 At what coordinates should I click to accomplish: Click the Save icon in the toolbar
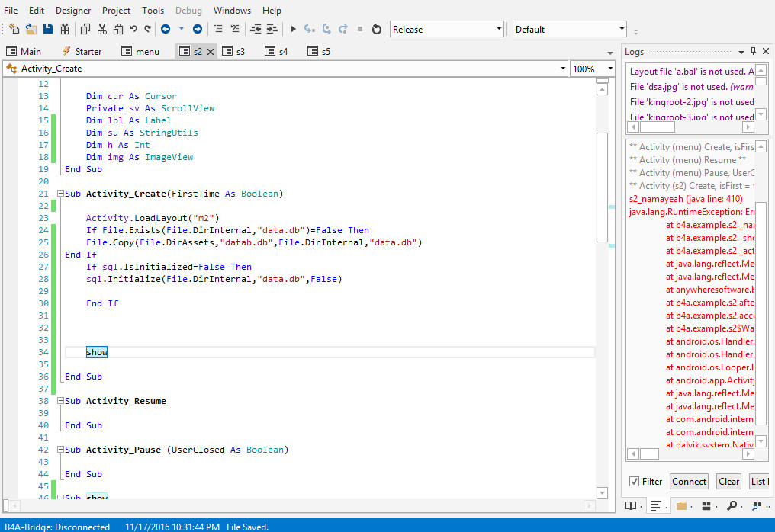48,29
